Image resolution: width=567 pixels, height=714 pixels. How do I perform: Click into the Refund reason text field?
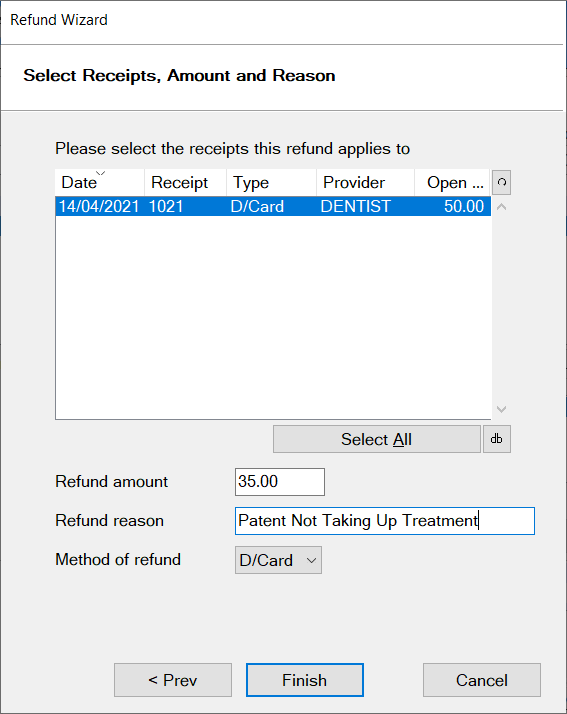pos(385,521)
